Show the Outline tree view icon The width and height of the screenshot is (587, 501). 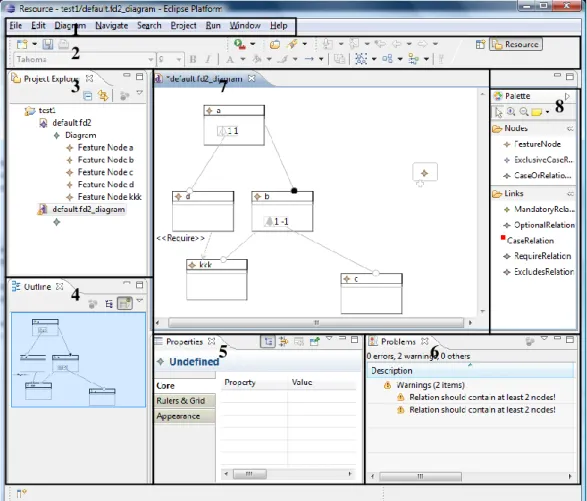pyautogui.click(x=109, y=304)
